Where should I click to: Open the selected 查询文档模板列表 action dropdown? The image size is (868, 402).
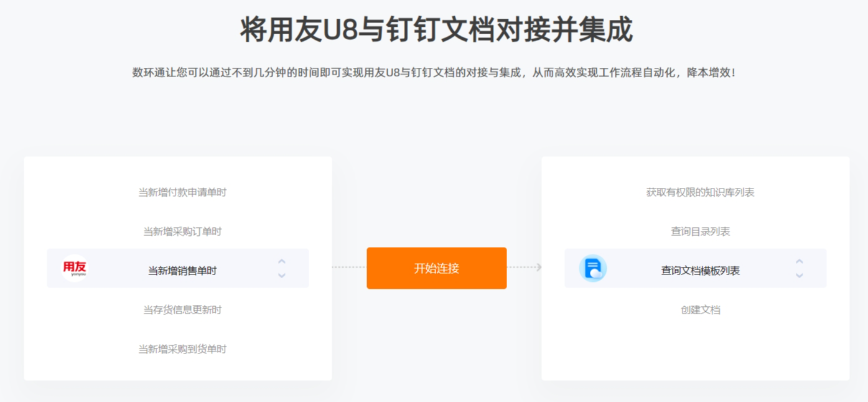click(x=696, y=268)
